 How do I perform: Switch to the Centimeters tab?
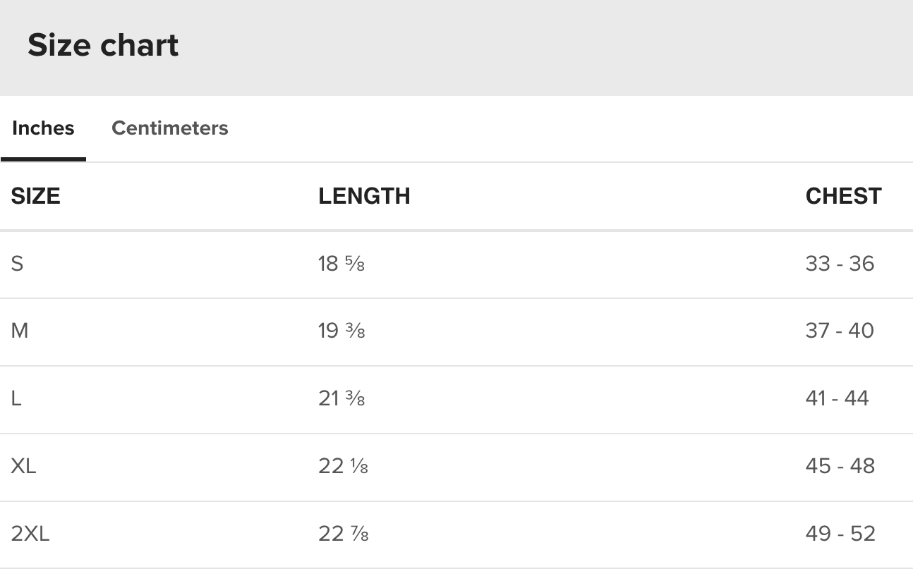[x=169, y=128]
